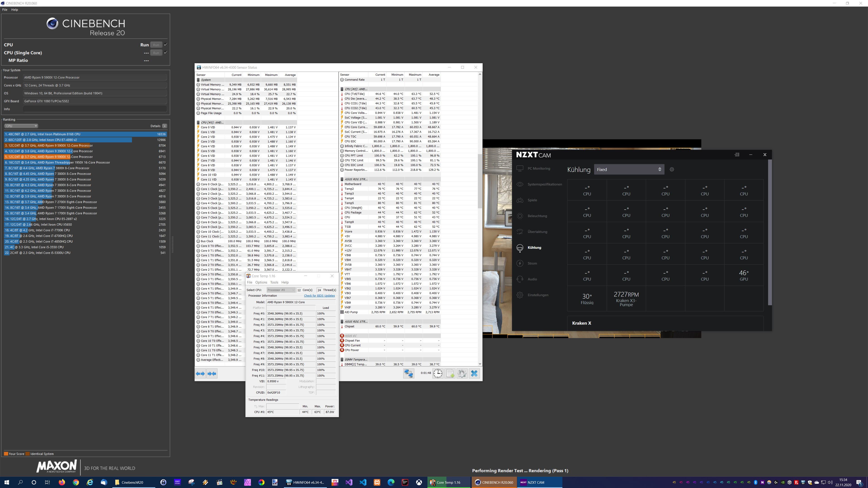Toggle the CPU (Single Core) test checkmark
868x488 pixels.
(x=165, y=53)
